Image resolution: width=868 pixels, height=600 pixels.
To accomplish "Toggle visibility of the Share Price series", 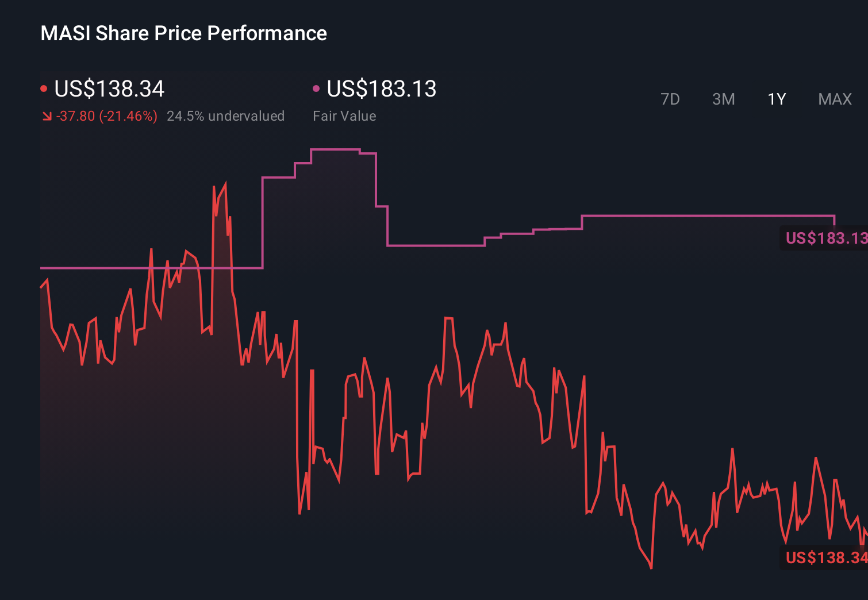I will pyautogui.click(x=109, y=89).
